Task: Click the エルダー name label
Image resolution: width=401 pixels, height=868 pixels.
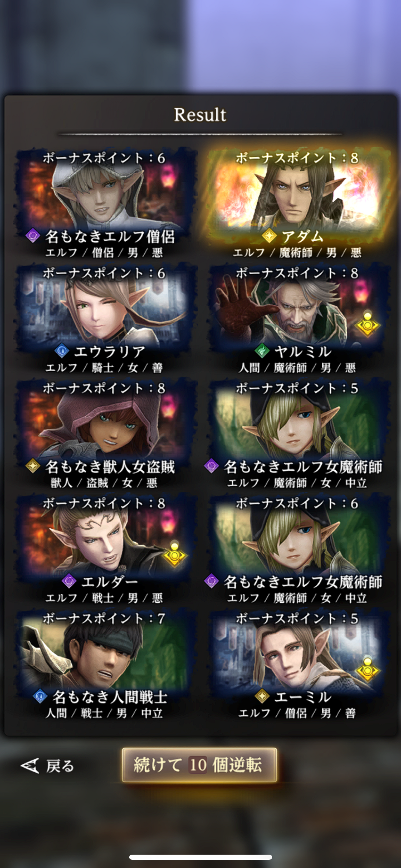Action: pos(110,581)
